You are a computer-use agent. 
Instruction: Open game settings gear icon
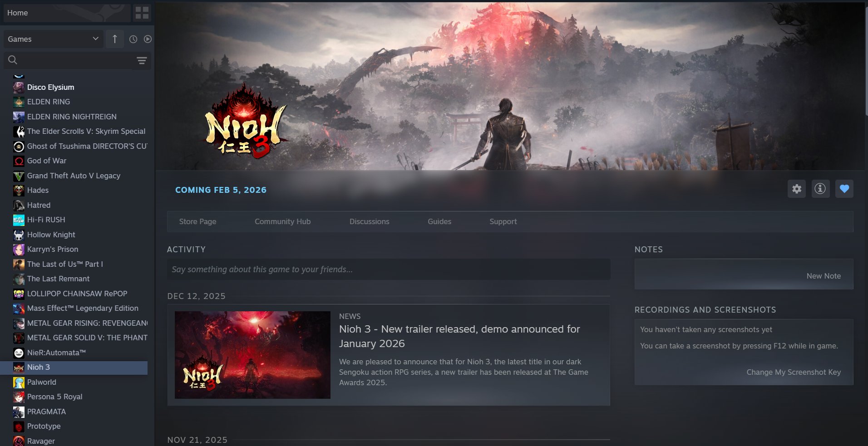tap(797, 189)
